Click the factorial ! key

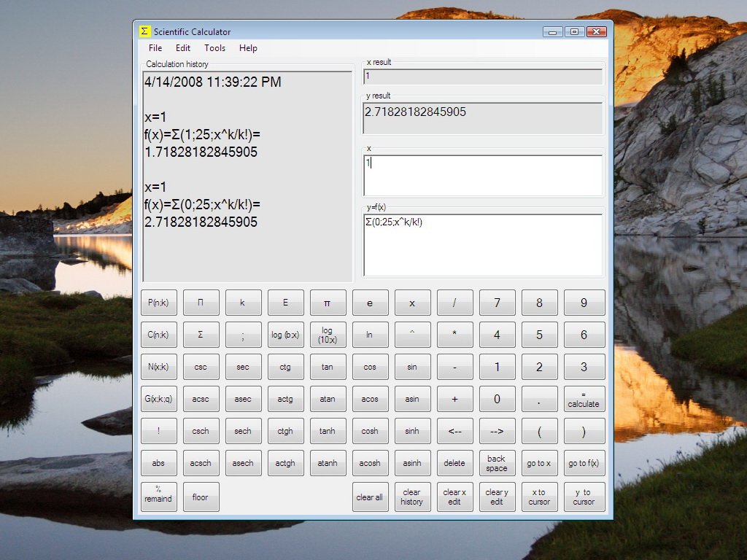158,431
